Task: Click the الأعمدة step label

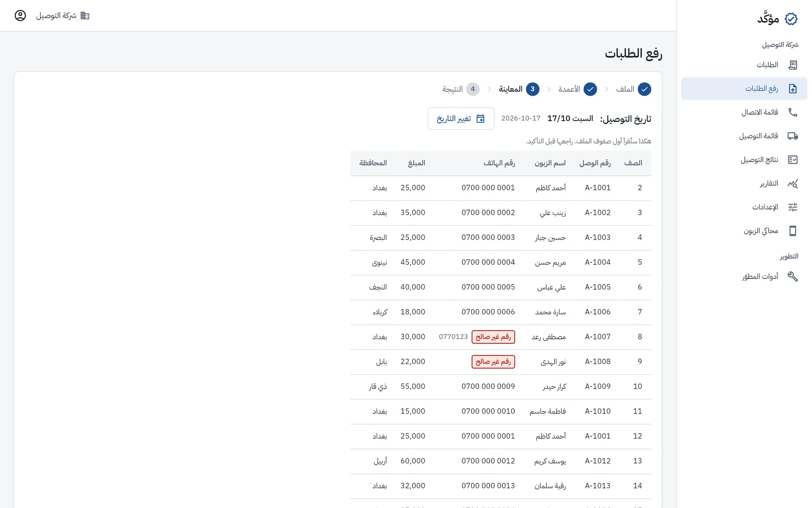Action: tap(569, 89)
